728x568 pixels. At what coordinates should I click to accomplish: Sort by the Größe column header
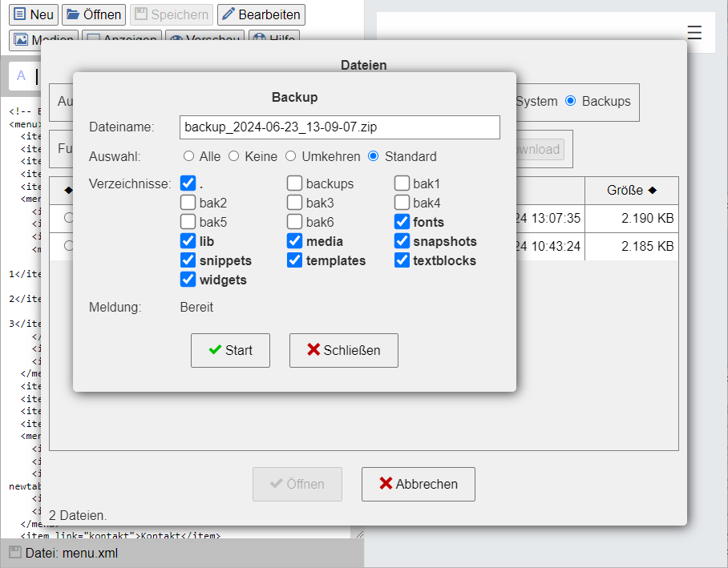tap(631, 190)
